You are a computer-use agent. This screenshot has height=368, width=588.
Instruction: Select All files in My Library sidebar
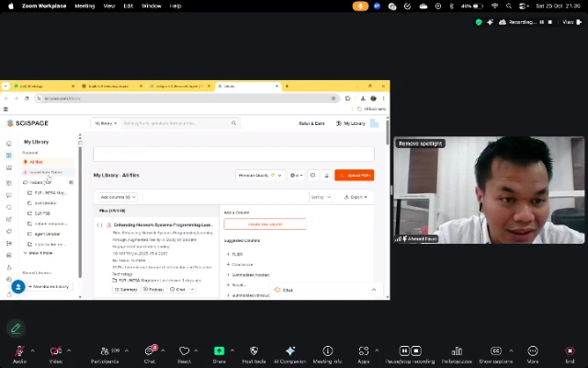point(37,162)
